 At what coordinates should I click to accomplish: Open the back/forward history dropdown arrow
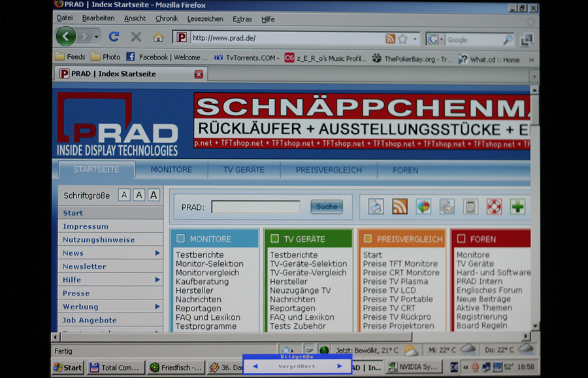click(97, 37)
